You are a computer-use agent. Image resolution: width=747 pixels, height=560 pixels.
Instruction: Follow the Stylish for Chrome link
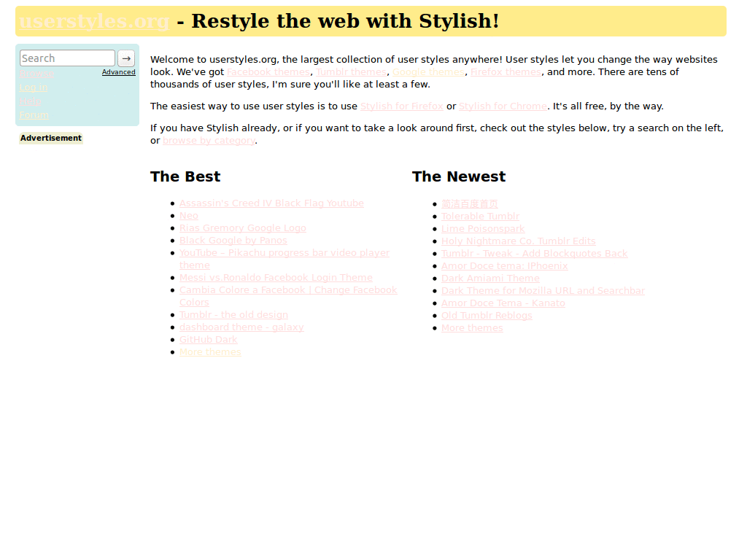pos(503,106)
